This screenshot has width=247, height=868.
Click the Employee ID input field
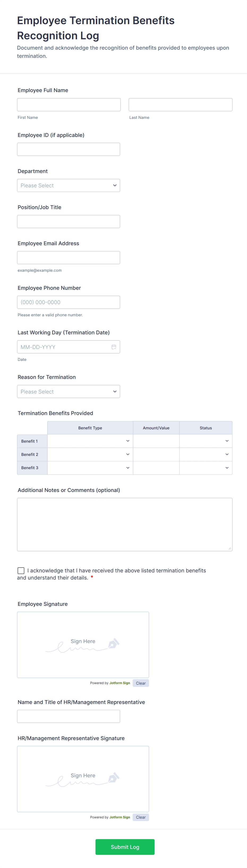(69, 149)
